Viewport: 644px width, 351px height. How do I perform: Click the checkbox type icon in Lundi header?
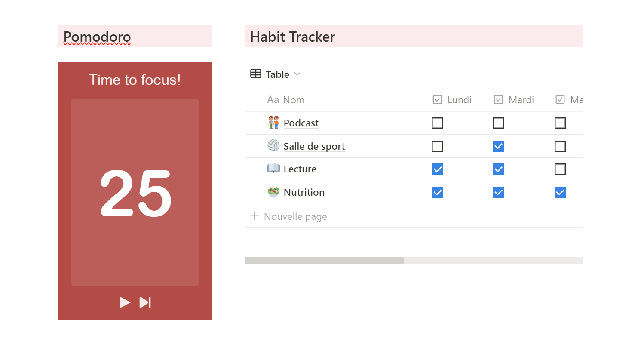coord(437,100)
